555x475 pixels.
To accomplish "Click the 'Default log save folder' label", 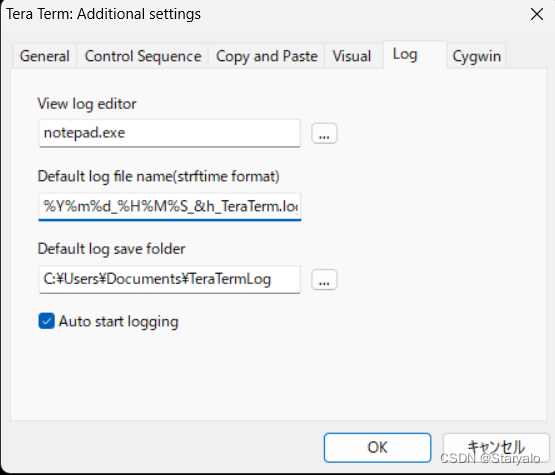I will (x=111, y=249).
